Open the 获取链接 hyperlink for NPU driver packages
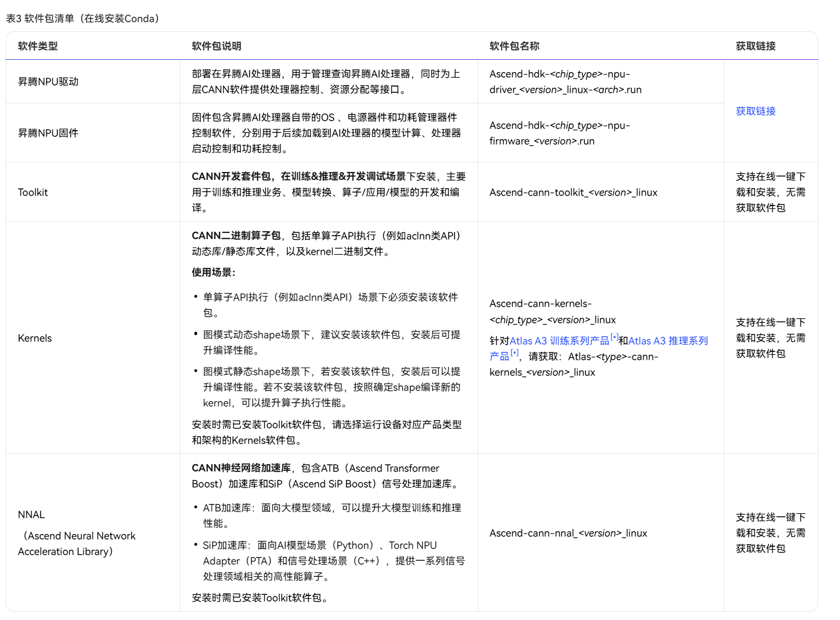Image resolution: width=840 pixels, height=620 pixels. point(755,111)
